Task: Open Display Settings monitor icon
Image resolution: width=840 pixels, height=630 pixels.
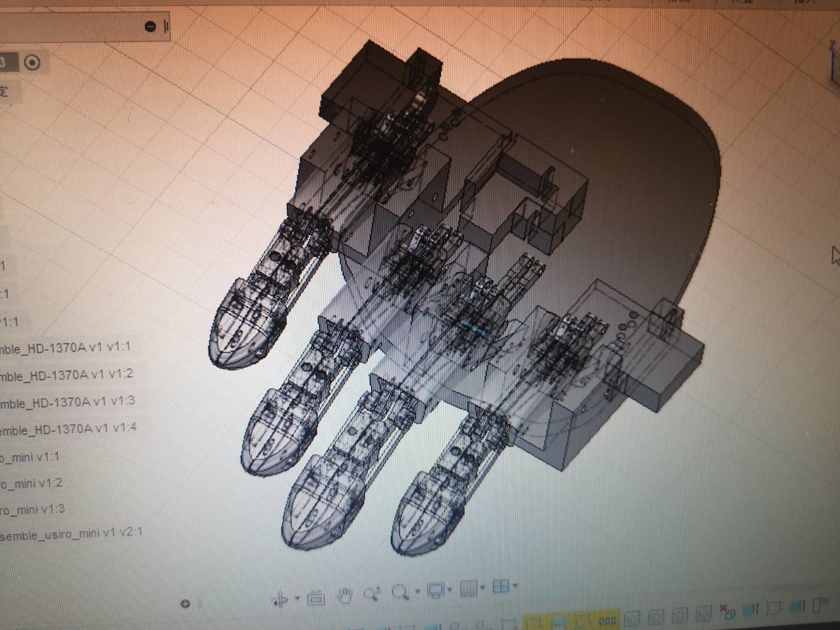Action: 435,590
